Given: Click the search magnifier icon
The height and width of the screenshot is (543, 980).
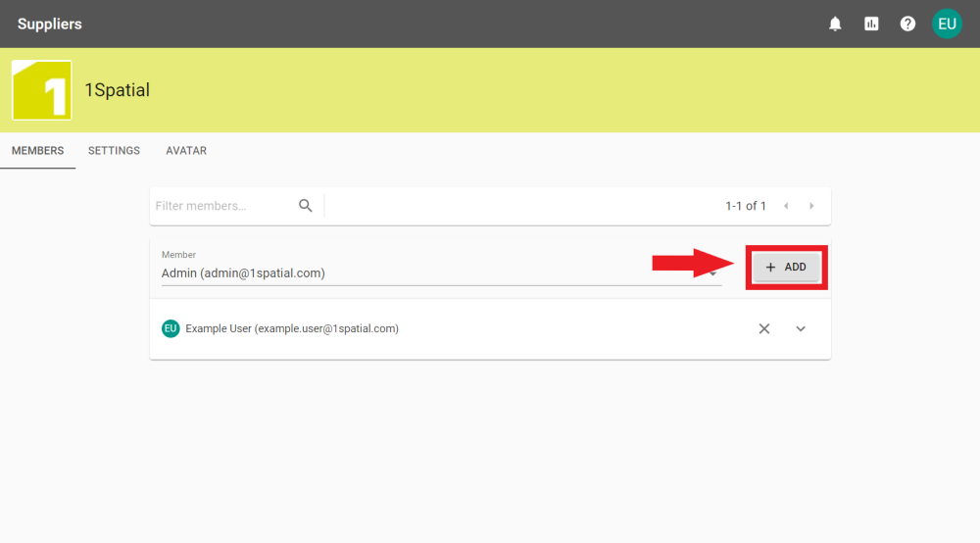Looking at the screenshot, I should tap(305, 206).
